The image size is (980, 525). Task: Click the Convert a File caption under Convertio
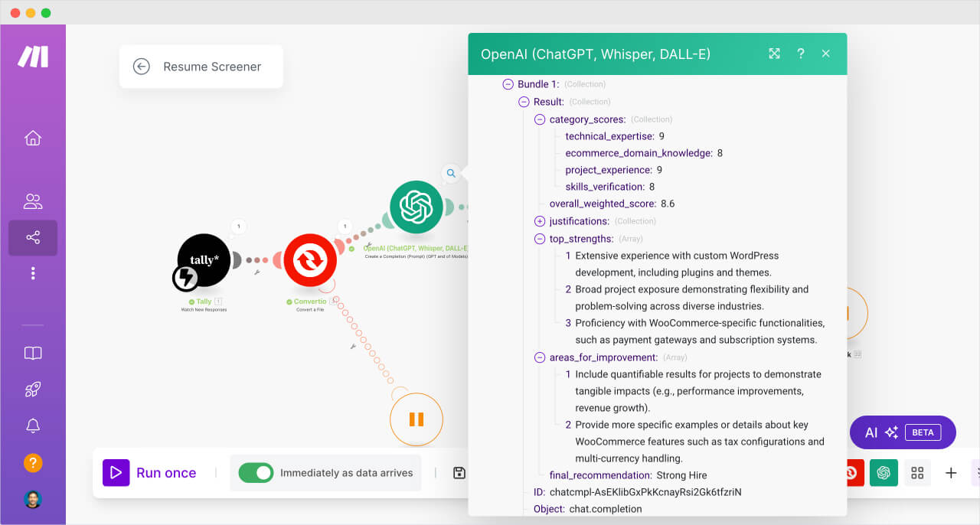point(310,310)
